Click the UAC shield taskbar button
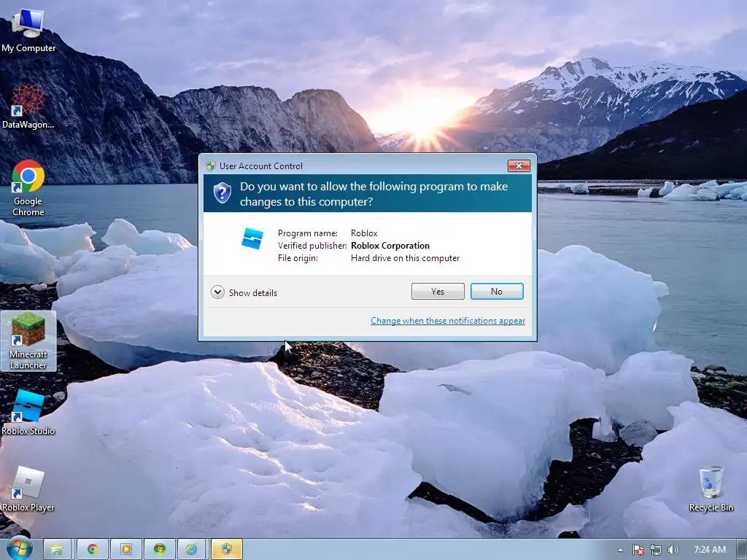 (227, 550)
